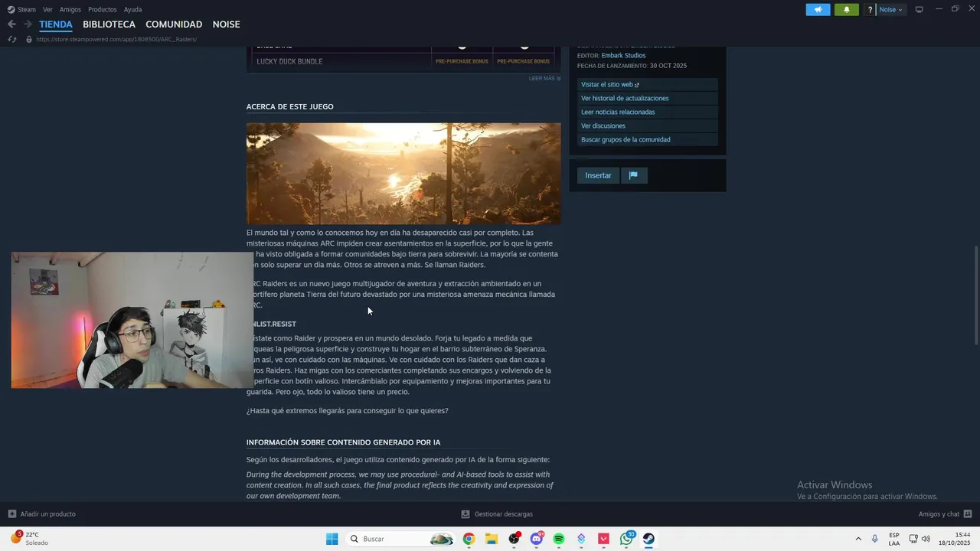Click the plus icon for Añadir un producto

[11, 514]
